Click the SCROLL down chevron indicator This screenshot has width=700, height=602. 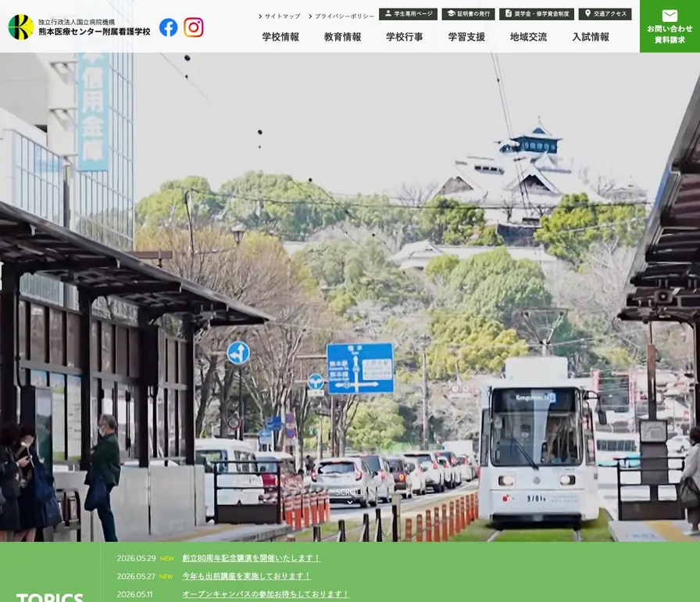[349, 503]
